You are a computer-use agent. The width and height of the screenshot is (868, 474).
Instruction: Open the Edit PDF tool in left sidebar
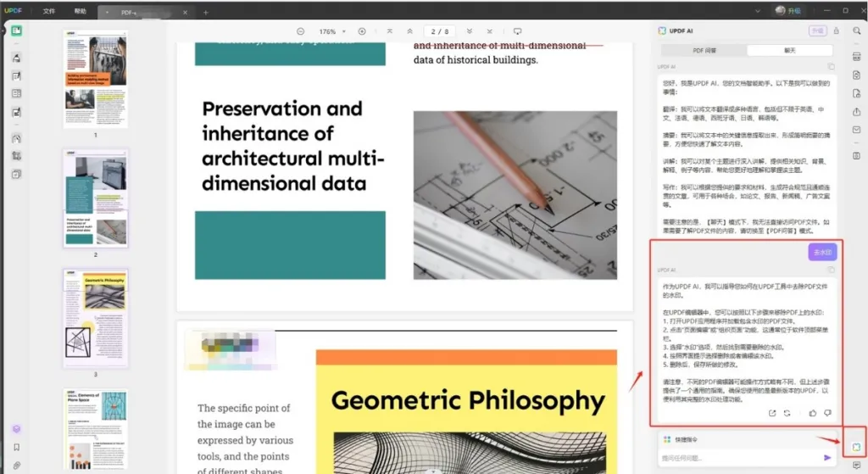17,75
